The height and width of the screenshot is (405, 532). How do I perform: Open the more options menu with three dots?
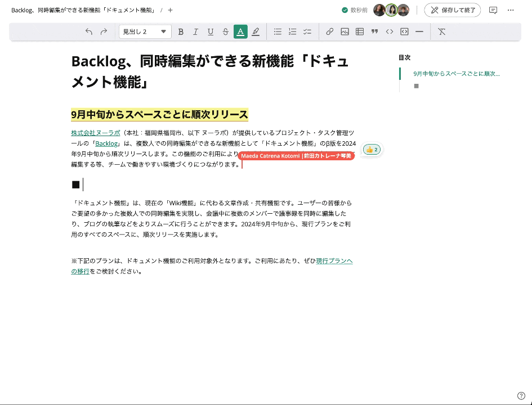click(x=511, y=10)
